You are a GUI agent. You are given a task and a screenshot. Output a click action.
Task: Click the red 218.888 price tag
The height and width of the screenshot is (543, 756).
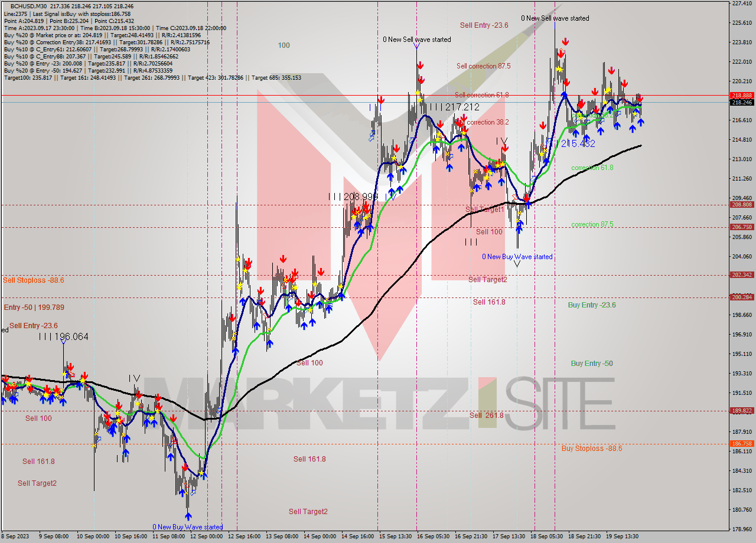click(742, 96)
